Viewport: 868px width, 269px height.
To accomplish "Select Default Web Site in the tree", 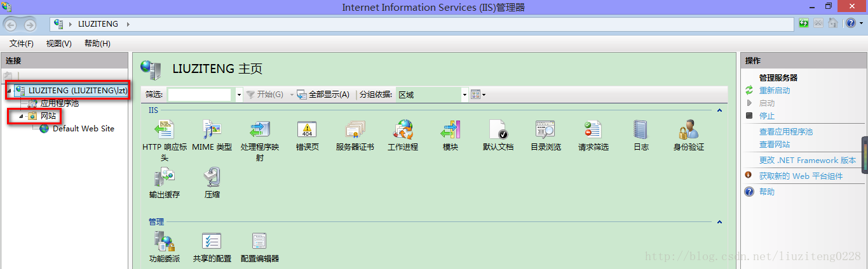I will [83, 129].
